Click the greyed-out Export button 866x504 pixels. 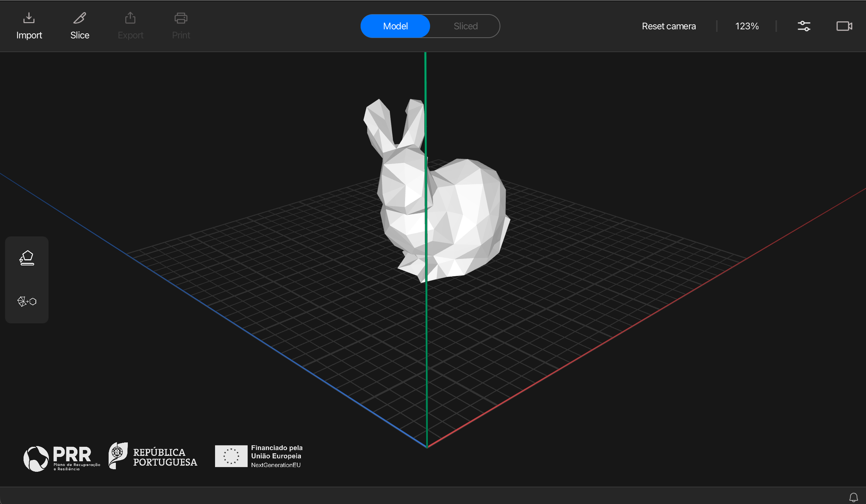(x=130, y=26)
